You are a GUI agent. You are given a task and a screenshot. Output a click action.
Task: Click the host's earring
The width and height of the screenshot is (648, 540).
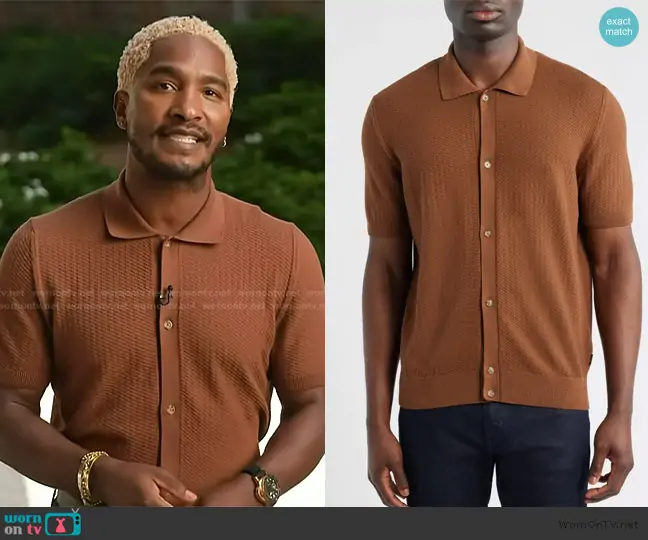[x=225, y=143]
